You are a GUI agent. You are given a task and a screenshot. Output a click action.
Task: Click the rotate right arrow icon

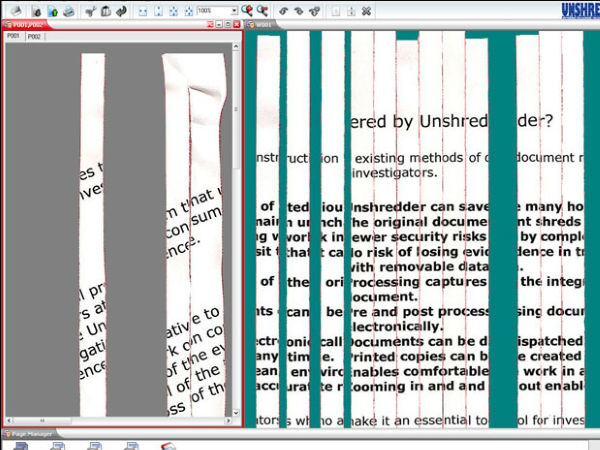click(299, 10)
